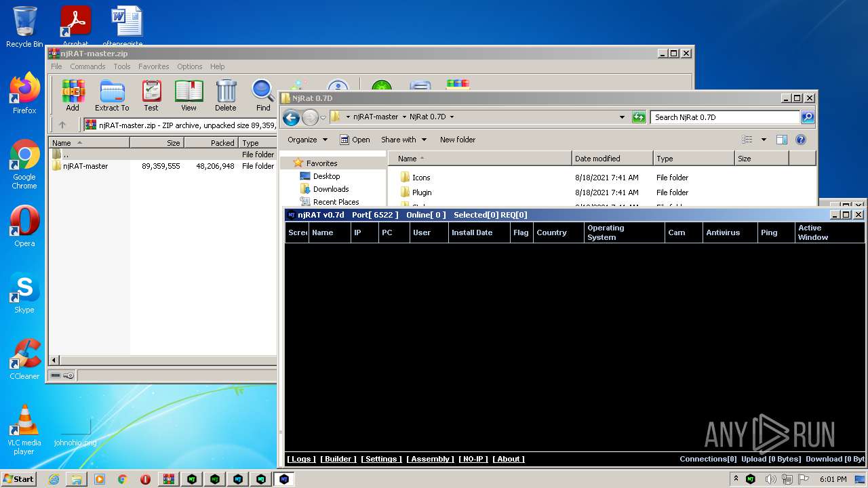Open the njRAT About link
This screenshot has width=868, height=488.
[509, 459]
